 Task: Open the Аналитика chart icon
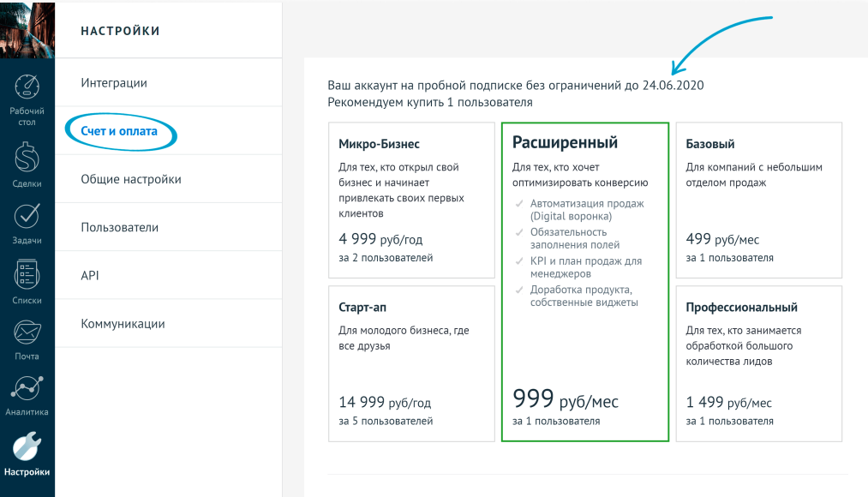27,388
